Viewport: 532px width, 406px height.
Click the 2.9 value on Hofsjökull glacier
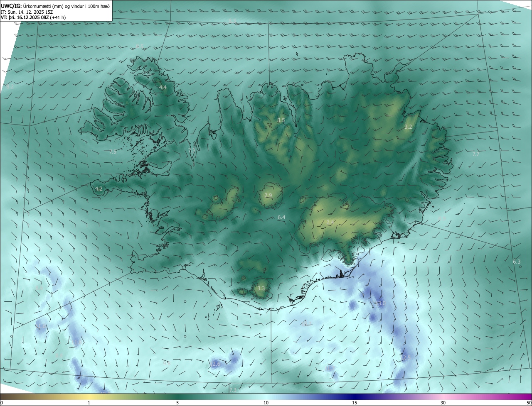[268, 195]
